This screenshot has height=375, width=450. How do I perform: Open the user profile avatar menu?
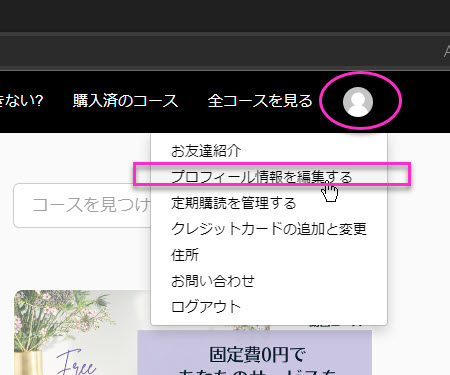358,102
